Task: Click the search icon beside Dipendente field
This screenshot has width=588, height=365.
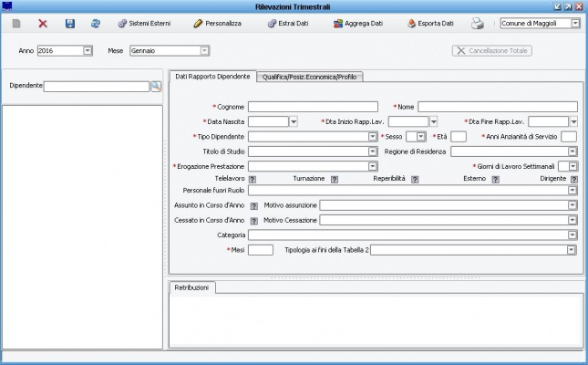Action: tap(156, 86)
